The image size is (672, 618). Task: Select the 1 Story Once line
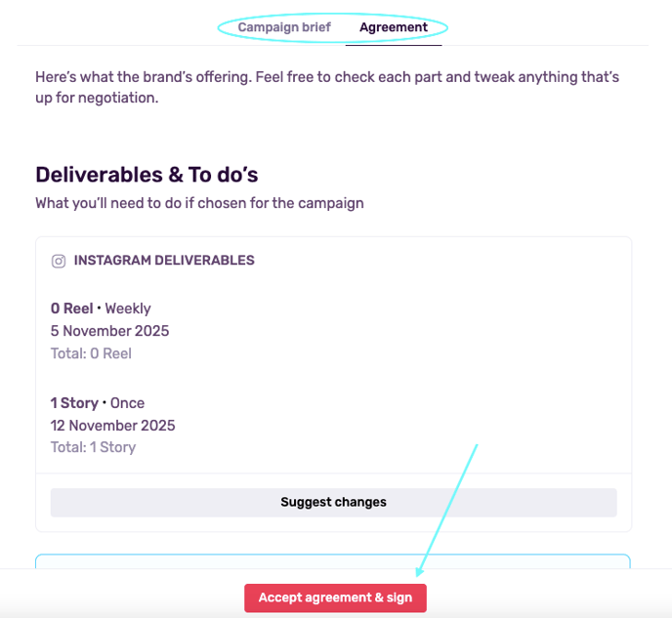[x=98, y=403]
